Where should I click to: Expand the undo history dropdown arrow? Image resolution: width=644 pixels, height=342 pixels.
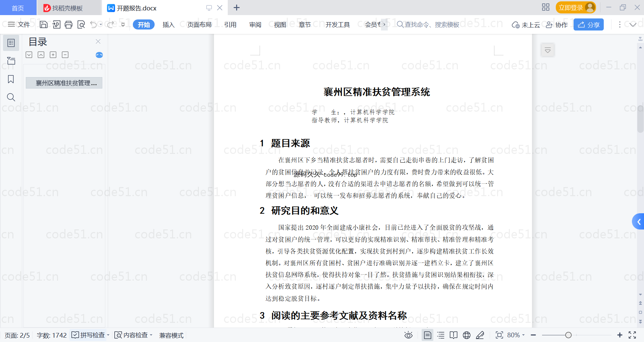101,24
